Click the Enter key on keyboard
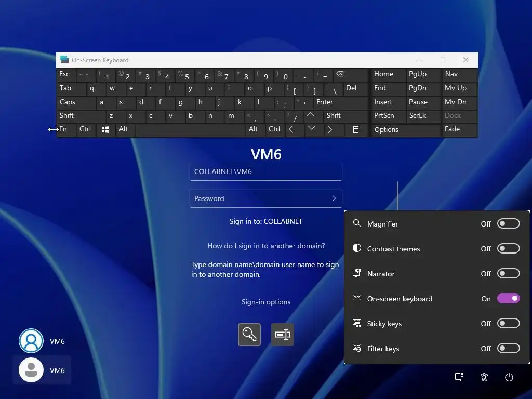Viewport: 532px width, 399px height. [341, 102]
